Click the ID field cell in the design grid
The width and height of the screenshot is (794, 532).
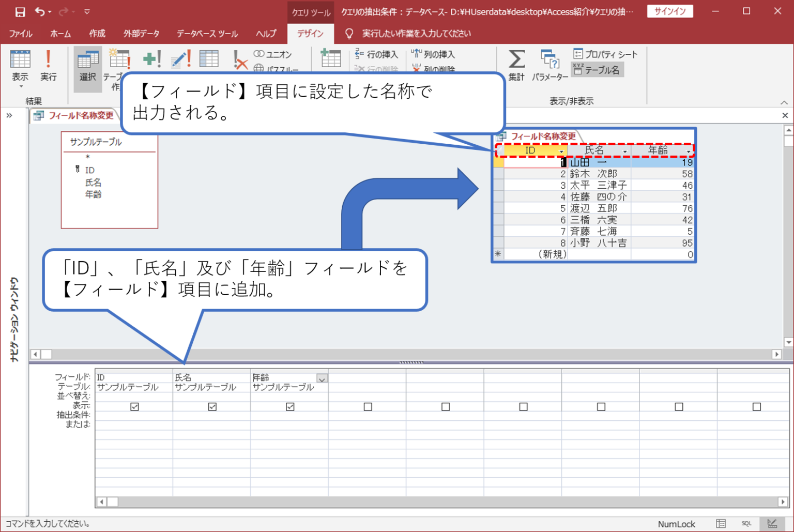[134, 377]
